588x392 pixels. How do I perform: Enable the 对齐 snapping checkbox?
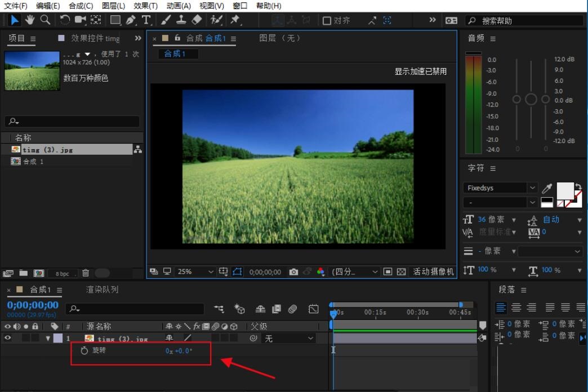coord(327,21)
